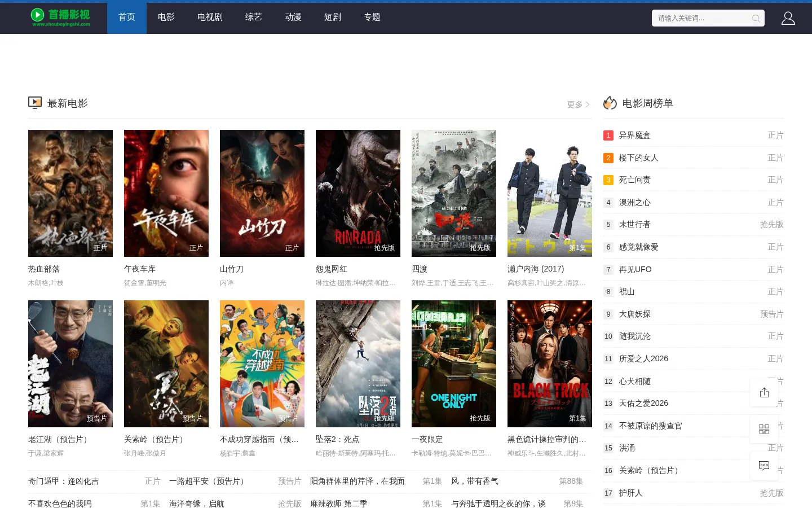
Task: Click the 热血部落 title link
Action: 44,269
